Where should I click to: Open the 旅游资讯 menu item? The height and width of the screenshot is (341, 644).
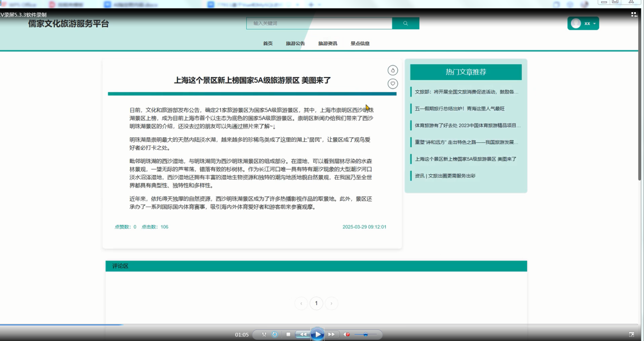[x=328, y=44]
